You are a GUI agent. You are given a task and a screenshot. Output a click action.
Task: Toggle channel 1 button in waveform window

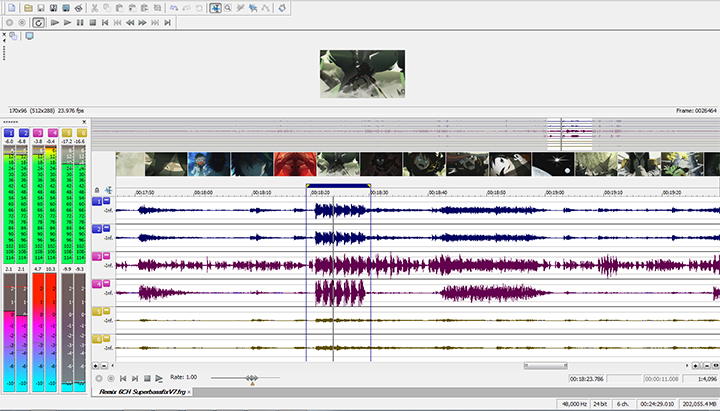point(97,201)
